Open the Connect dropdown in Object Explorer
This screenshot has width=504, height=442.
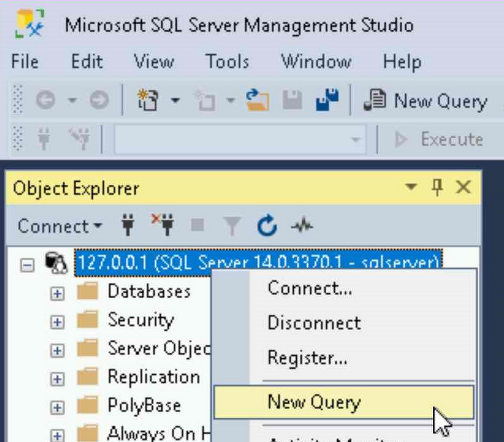(x=60, y=226)
